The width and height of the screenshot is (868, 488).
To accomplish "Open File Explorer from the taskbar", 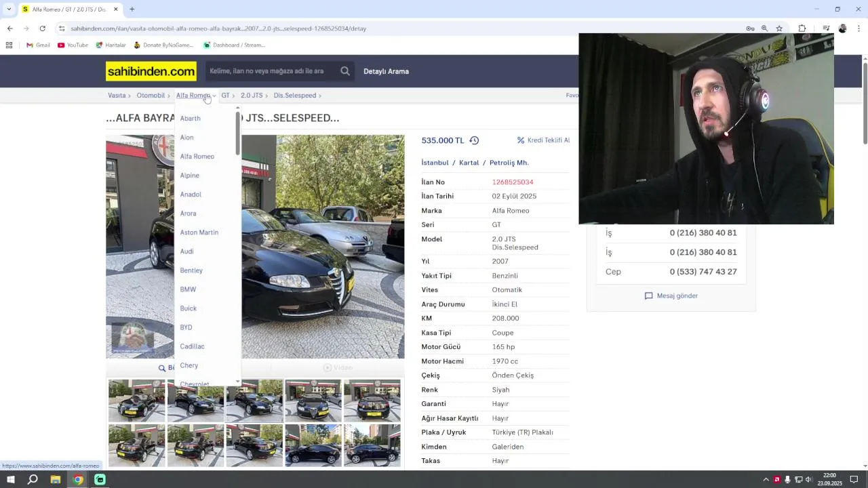I will tap(56, 480).
